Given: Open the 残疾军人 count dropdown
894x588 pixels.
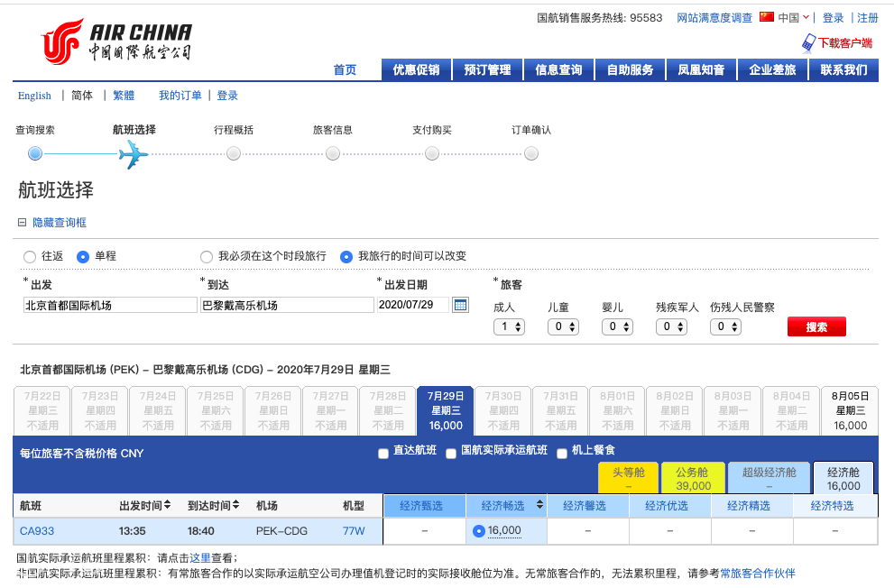Looking at the screenshot, I should pos(672,326).
